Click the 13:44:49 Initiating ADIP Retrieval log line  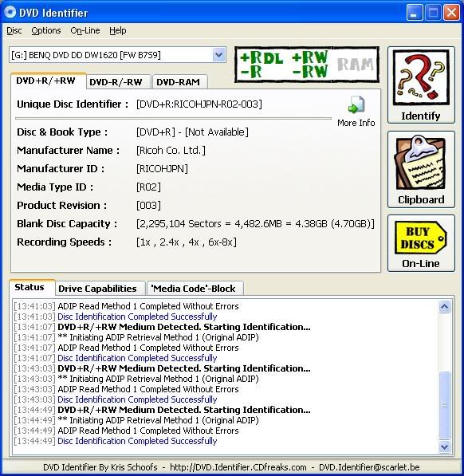pos(136,420)
